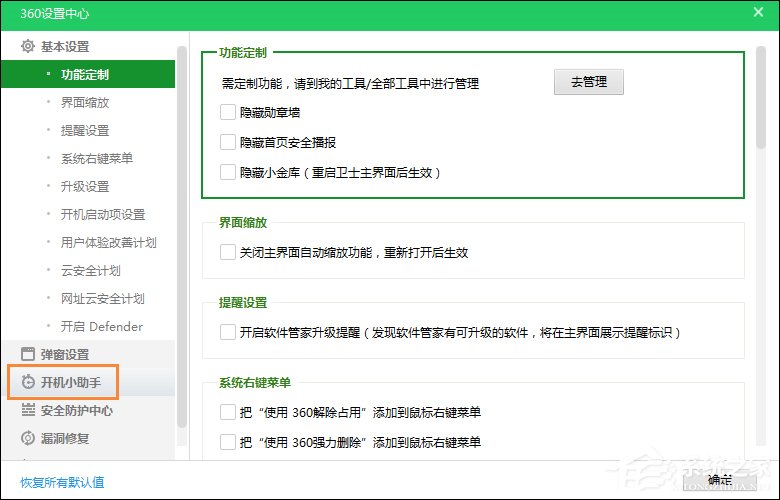Toggle the 隐藏首页安全播报 checkbox

tap(228, 143)
